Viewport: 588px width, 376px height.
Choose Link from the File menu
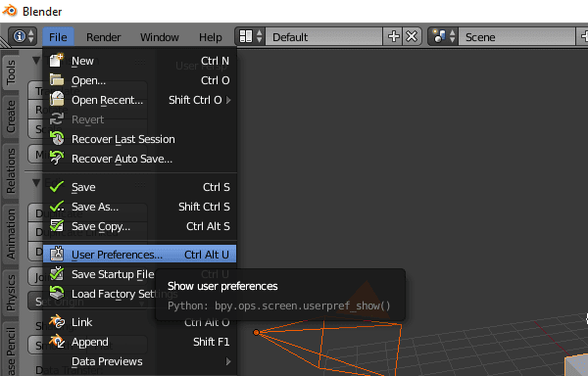139,322
